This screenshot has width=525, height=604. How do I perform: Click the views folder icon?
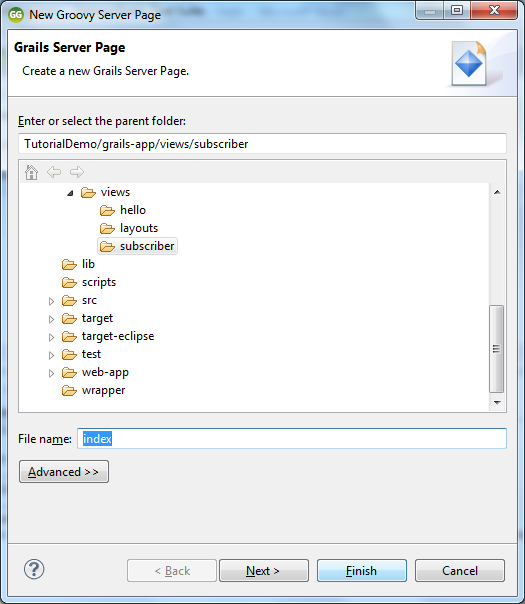pyautogui.click(x=88, y=192)
